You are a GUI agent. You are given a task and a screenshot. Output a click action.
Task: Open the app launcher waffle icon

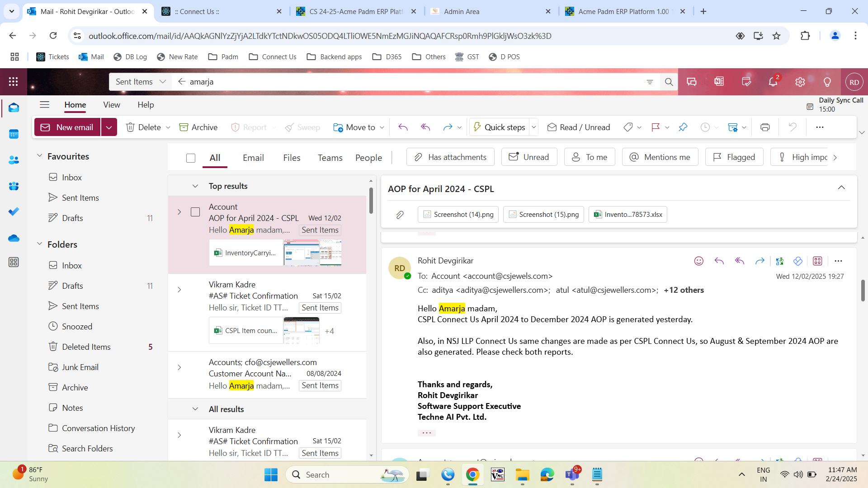click(14, 82)
